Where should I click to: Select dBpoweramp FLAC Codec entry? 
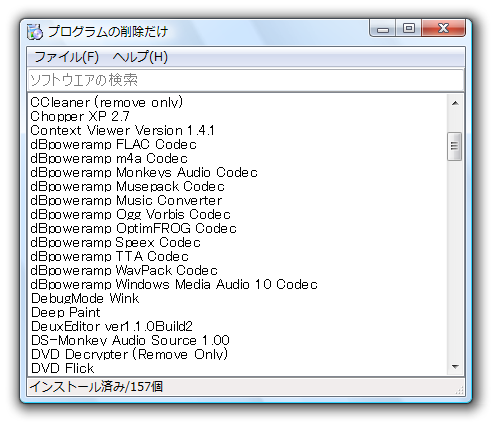point(113,144)
